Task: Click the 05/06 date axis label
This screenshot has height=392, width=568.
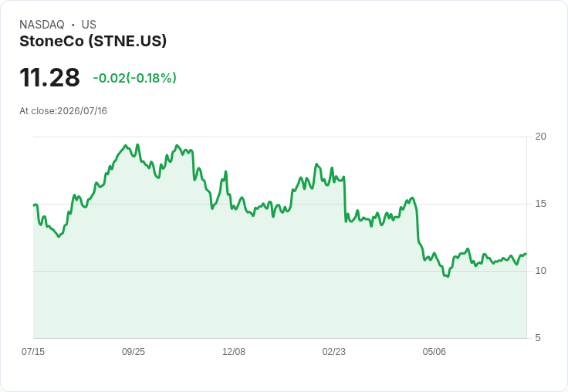Action: tap(434, 352)
